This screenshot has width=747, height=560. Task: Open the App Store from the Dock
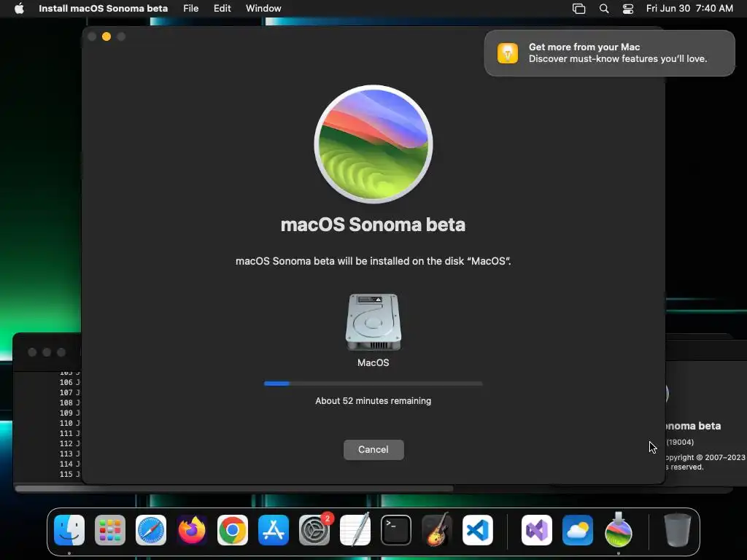pyautogui.click(x=274, y=530)
